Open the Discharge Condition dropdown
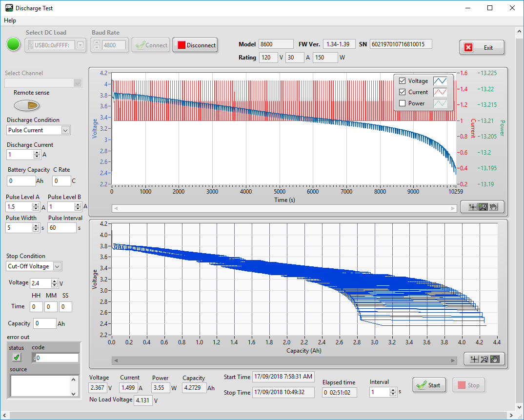The image size is (524, 420). point(65,130)
